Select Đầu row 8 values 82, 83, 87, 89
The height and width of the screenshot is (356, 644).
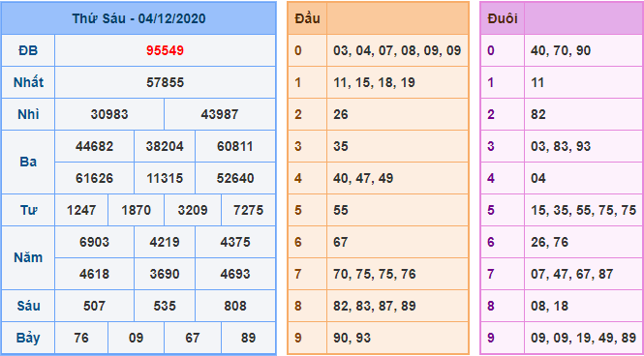click(x=375, y=306)
